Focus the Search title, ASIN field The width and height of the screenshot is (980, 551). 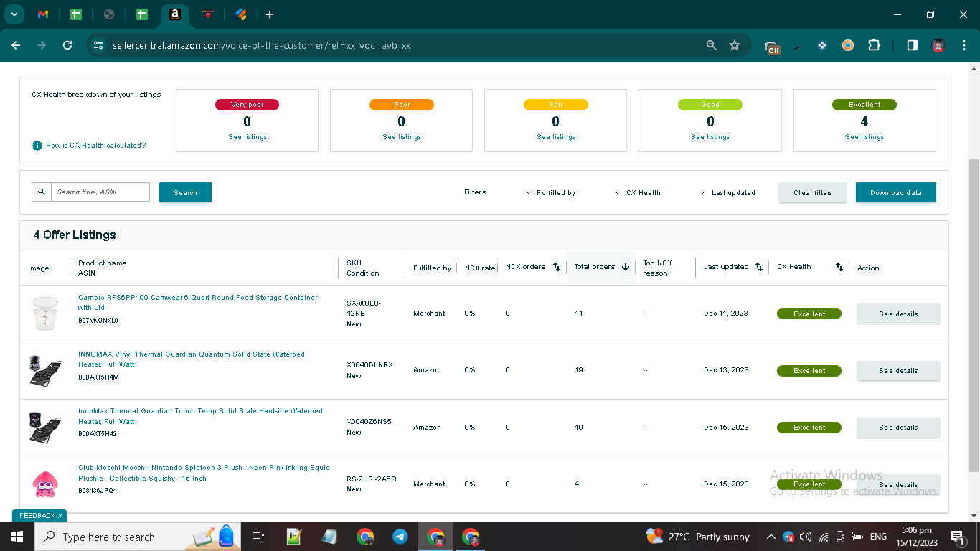pos(100,192)
